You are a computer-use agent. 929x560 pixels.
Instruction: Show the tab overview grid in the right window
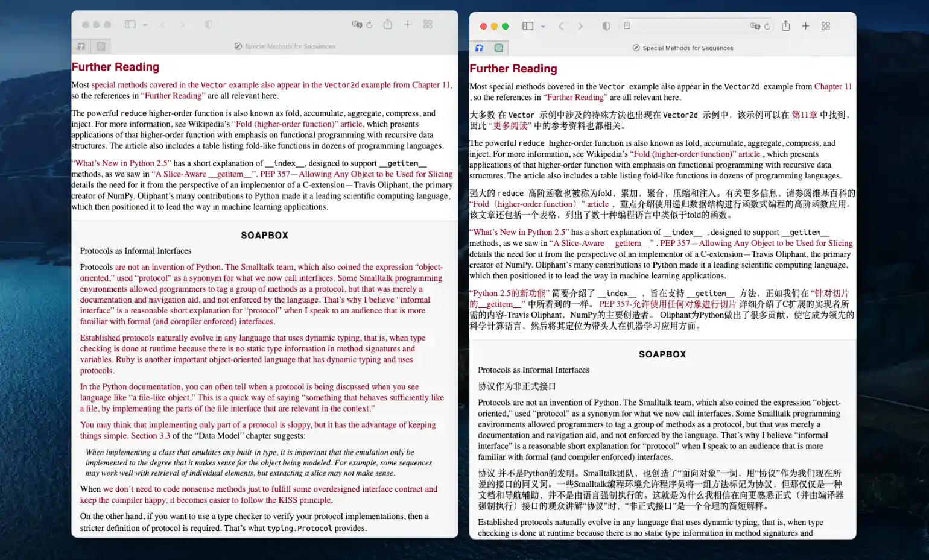point(826,26)
